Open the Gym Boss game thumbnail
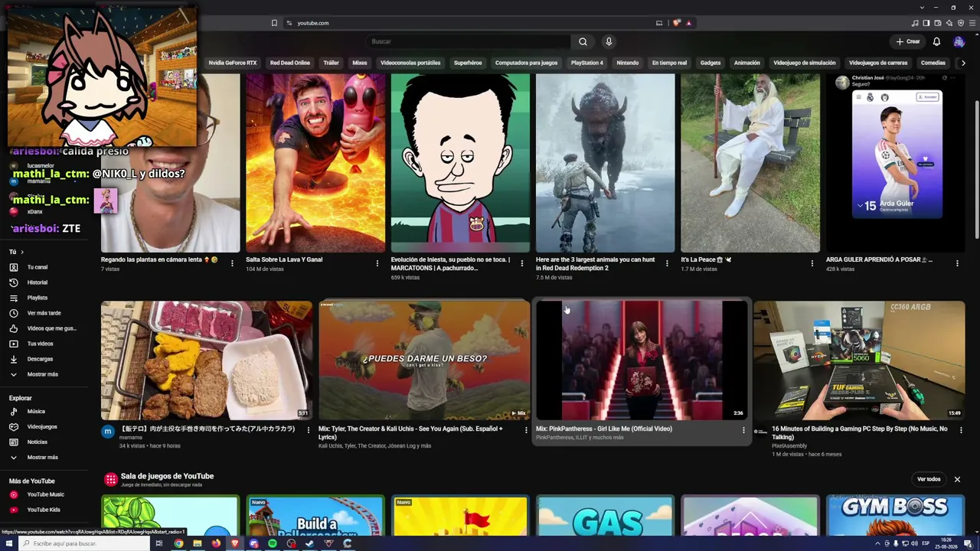 tap(895, 516)
